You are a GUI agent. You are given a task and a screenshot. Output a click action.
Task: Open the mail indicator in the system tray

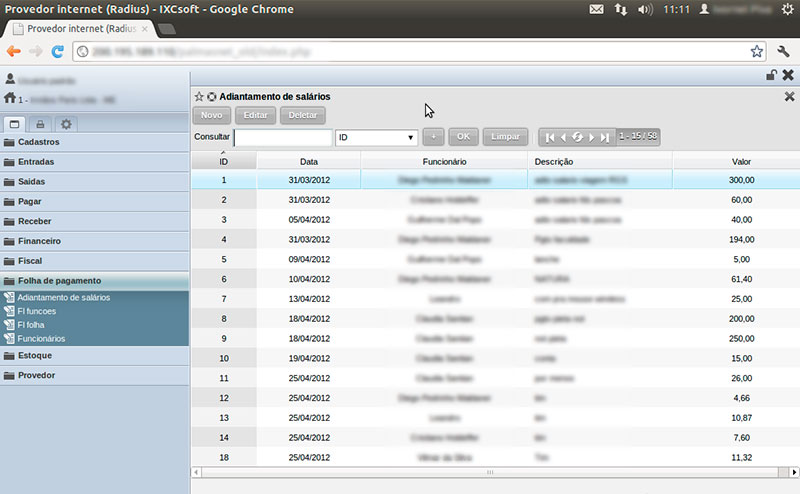pyautogui.click(x=596, y=9)
